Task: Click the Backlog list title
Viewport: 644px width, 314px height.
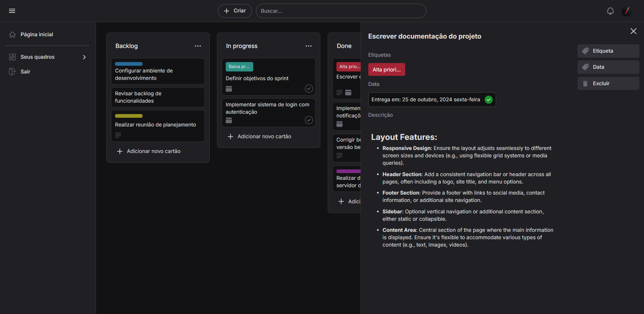Action: coord(126,46)
